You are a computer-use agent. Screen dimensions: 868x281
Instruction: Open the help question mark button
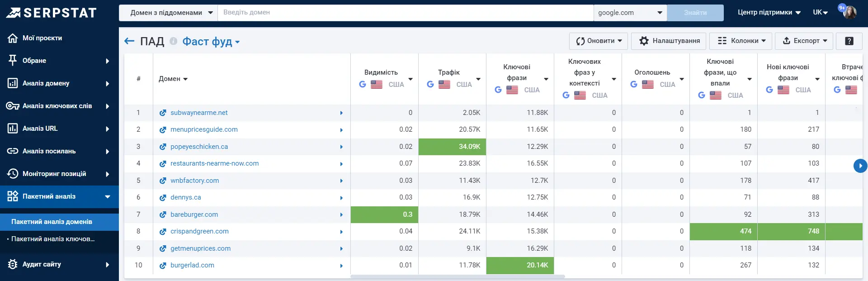(x=849, y=41)
